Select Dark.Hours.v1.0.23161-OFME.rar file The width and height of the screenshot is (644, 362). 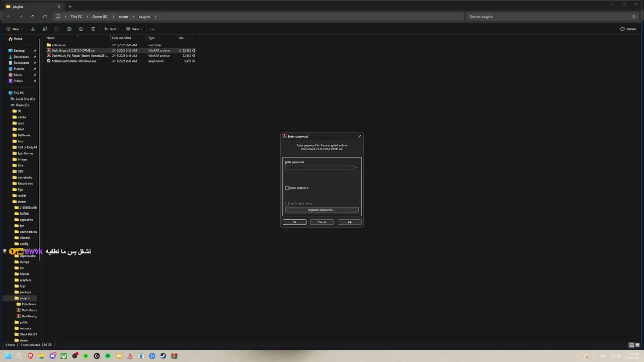[x=73, y=50]
